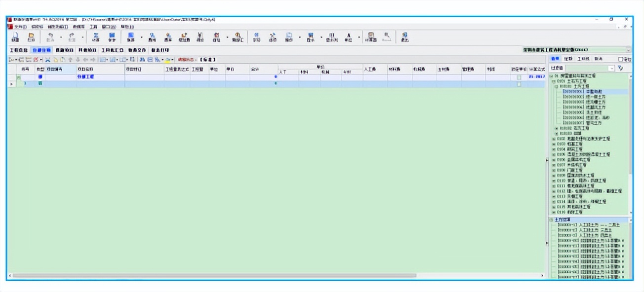Click the blue floppy-disk Save toolbar icon
Image resolution: width=644 pixels, height=292 pixels.
coord(112,37)
